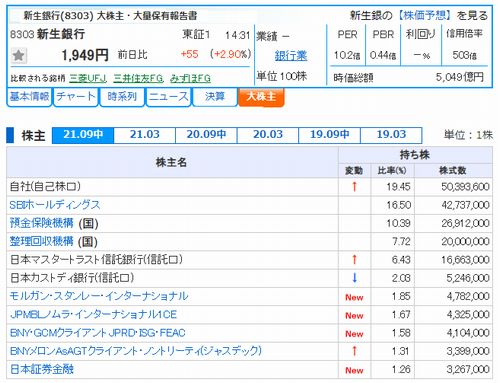Open JPMBLノムラ・インターナショナル1CE link

point(93,314)
